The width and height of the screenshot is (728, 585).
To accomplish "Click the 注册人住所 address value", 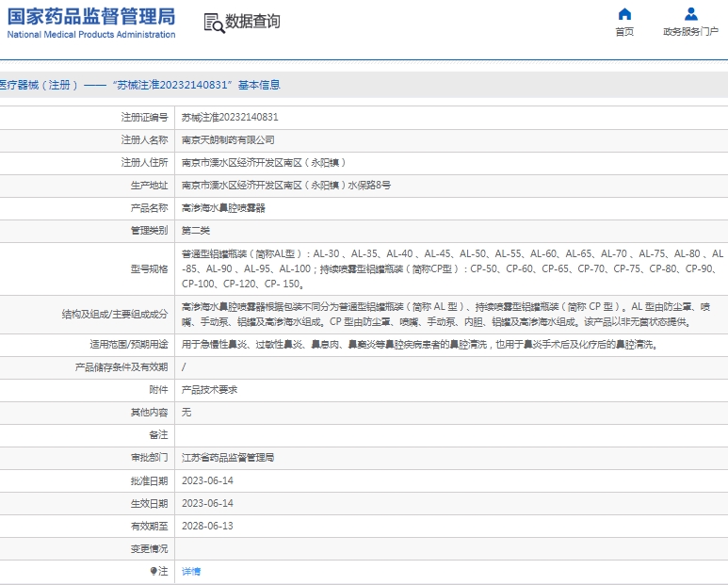I will coord(264,162).
